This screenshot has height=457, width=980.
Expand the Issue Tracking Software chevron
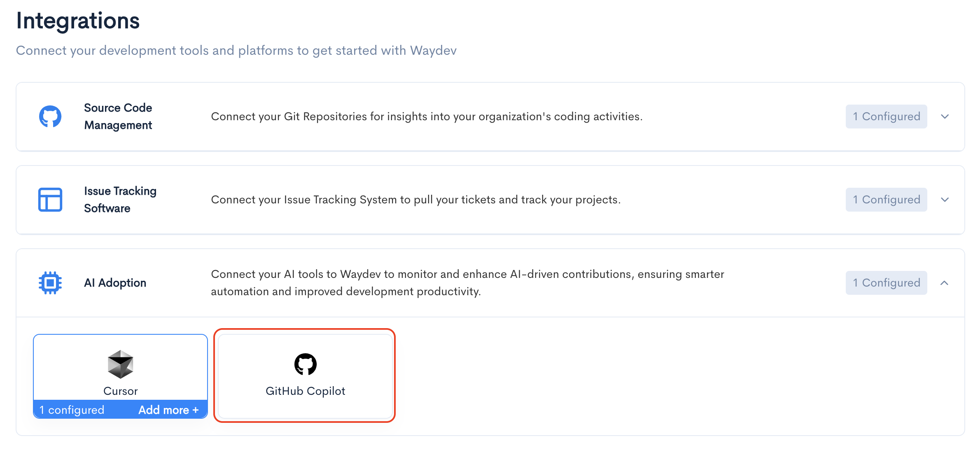click(945, 200)
